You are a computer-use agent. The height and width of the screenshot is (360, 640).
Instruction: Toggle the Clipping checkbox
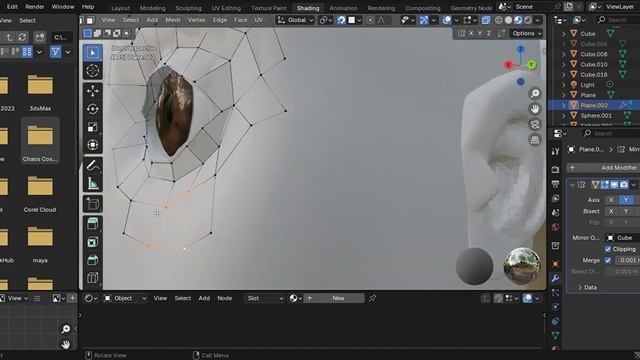click(x=608, y=249)
